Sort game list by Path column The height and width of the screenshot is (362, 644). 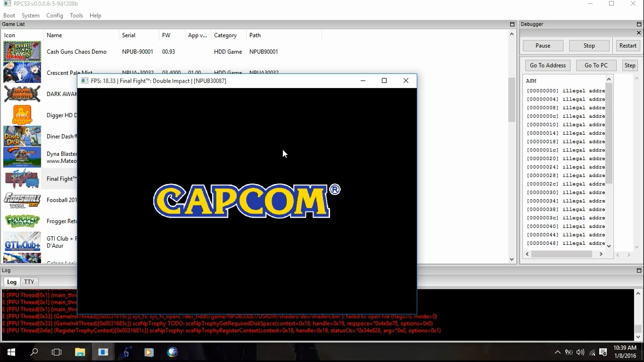click(284, 35)
